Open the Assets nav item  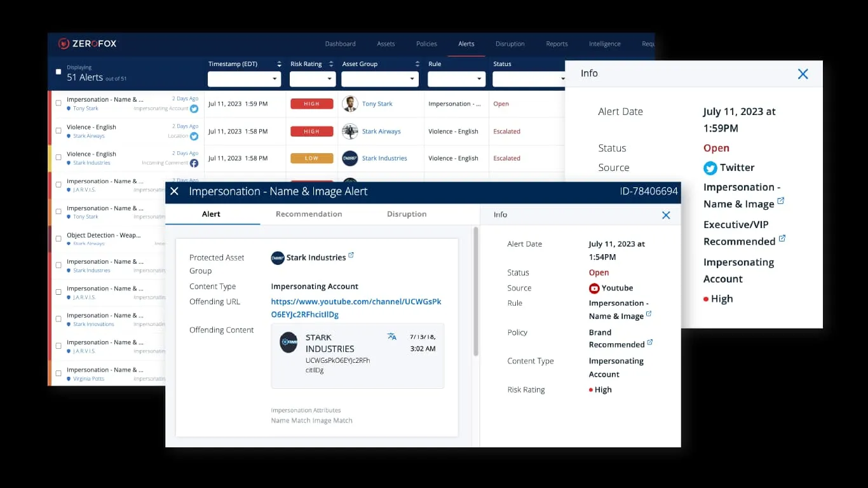pos(386,44)
